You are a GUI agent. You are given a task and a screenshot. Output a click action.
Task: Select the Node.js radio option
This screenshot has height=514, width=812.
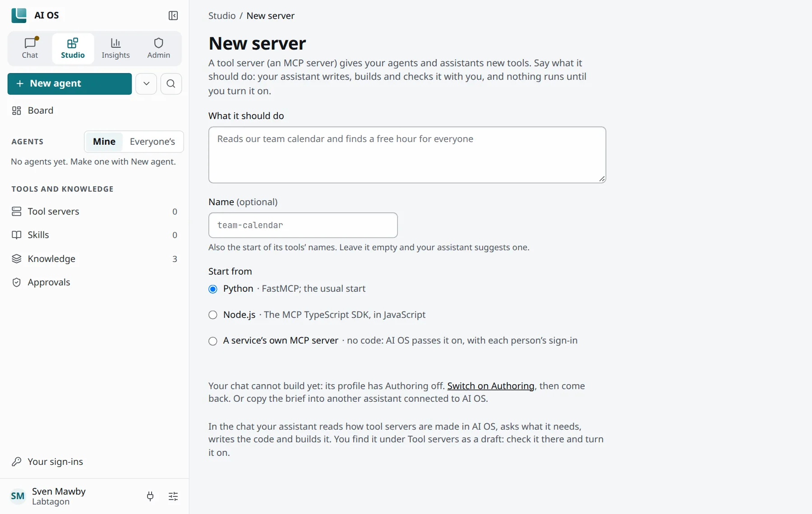click(x=213, y=315)
